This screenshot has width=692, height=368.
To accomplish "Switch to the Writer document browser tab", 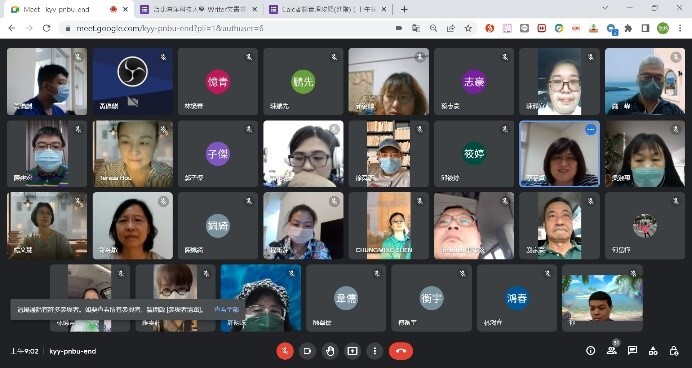I will [199, 9].
